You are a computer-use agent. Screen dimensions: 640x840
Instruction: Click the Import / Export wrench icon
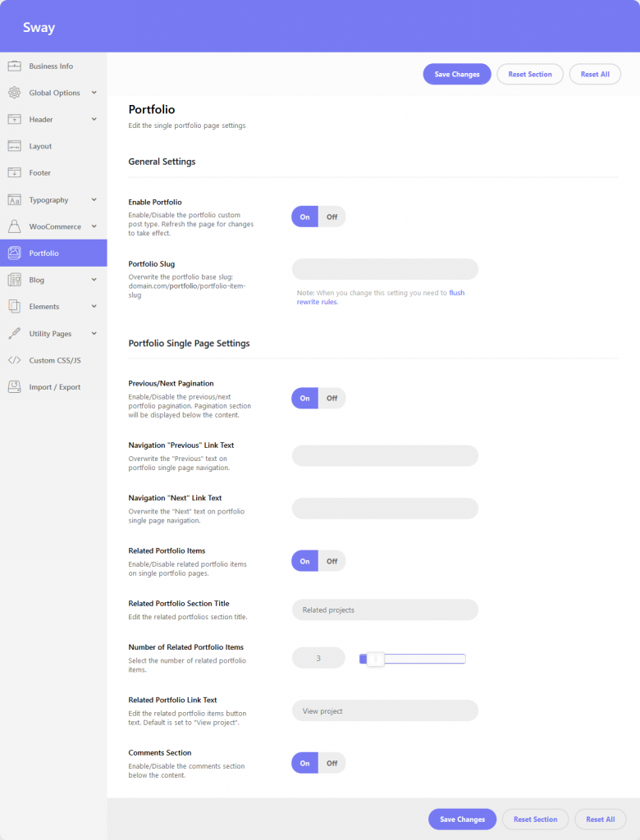coord(14,386)
